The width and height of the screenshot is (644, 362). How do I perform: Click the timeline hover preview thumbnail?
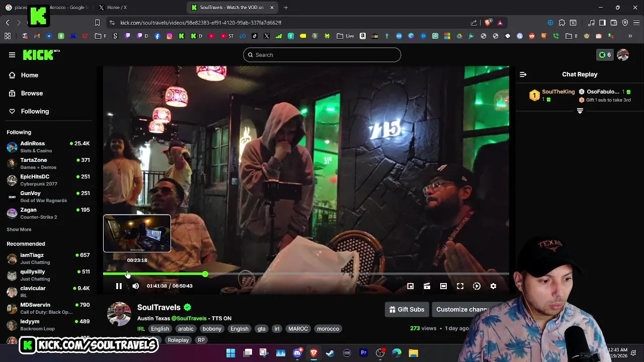(x=137, y=233)
